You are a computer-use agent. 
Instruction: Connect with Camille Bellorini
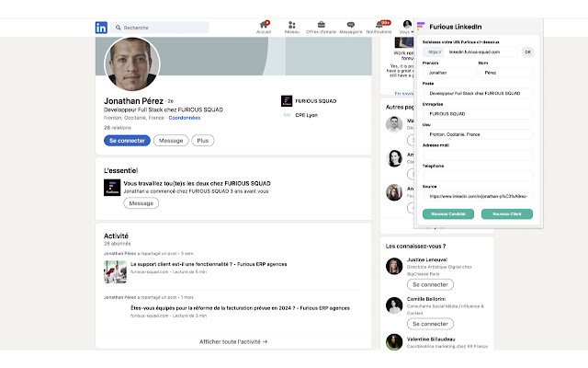tap(430, 324)
